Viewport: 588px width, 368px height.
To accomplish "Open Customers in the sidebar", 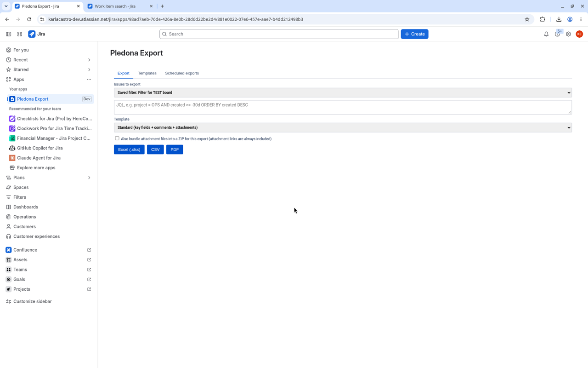I will click(48, 226).
